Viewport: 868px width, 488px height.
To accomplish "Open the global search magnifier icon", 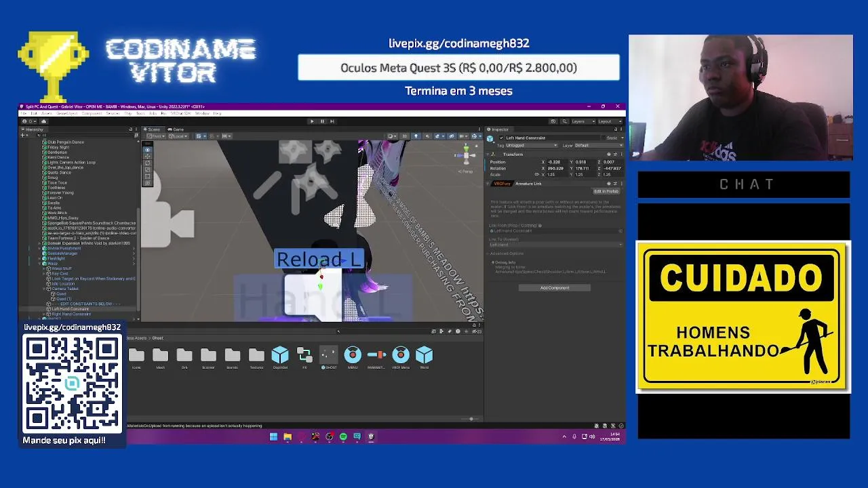I will pos(565,121).
